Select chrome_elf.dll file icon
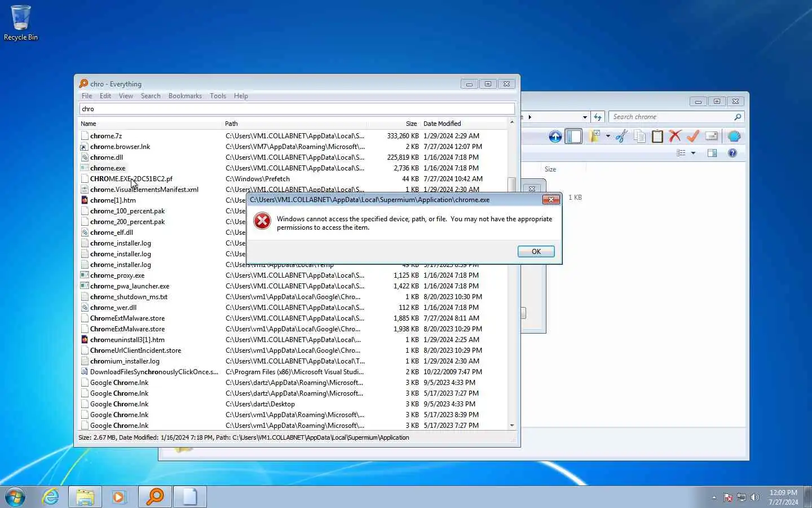Screen dimensions: 812x508 [x=85, y=233]
